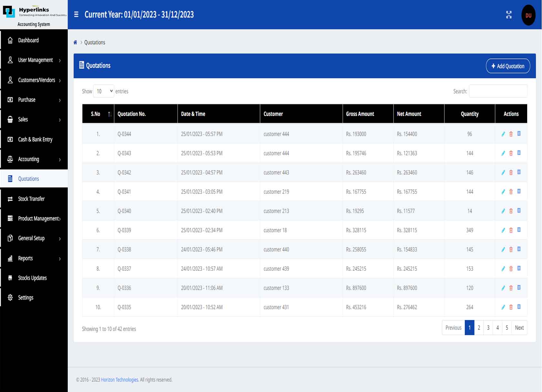Expand Product Management submenu
The image size is (542, 392).
point(34,219)
